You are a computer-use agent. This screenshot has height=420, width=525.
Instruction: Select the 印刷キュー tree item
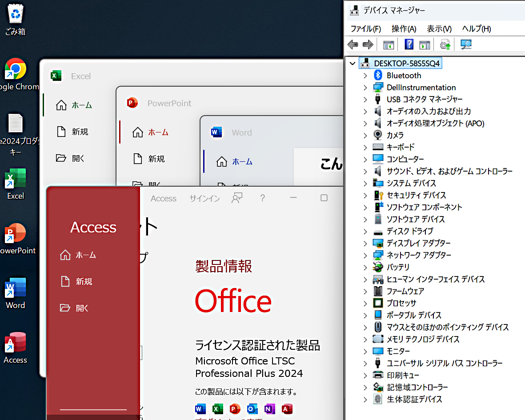[396, 376]
